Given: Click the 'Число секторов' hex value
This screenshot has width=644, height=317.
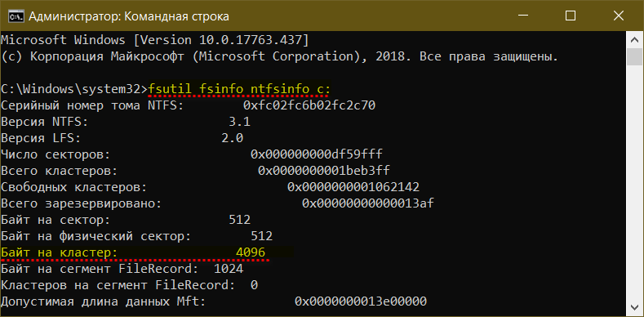Looking at the screenshot, I should (316, 154).
